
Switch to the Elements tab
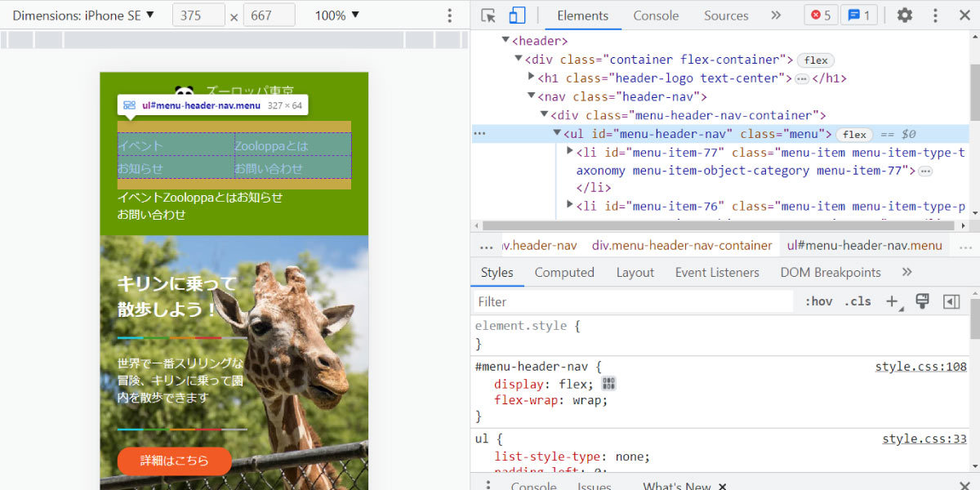pyautogui.click(x=582, y=16)
